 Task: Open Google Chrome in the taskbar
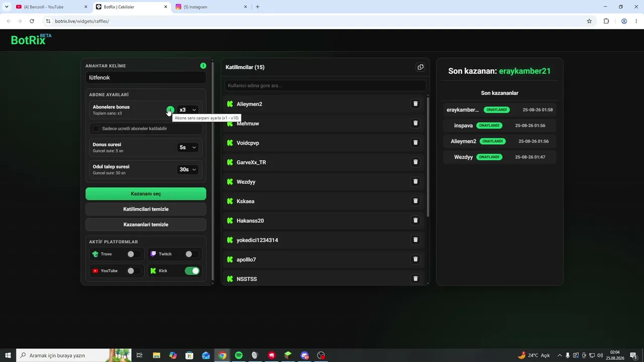[222, 355]
